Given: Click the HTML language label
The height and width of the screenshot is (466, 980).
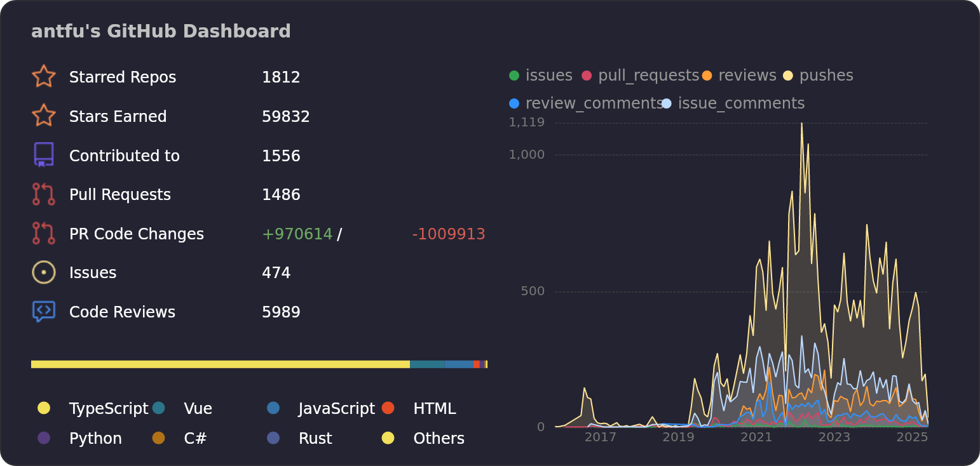Looking at the screenshot, I should coord(435,409).
